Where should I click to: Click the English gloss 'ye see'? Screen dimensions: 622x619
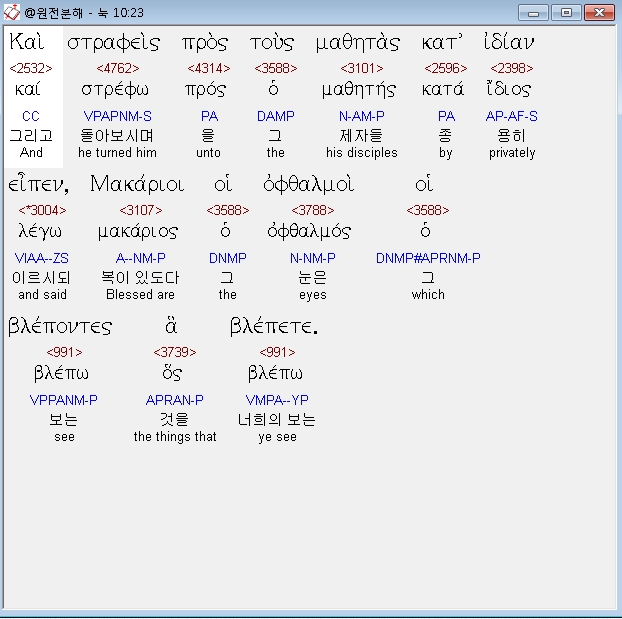pyautogui.click(x=277, y=437)
